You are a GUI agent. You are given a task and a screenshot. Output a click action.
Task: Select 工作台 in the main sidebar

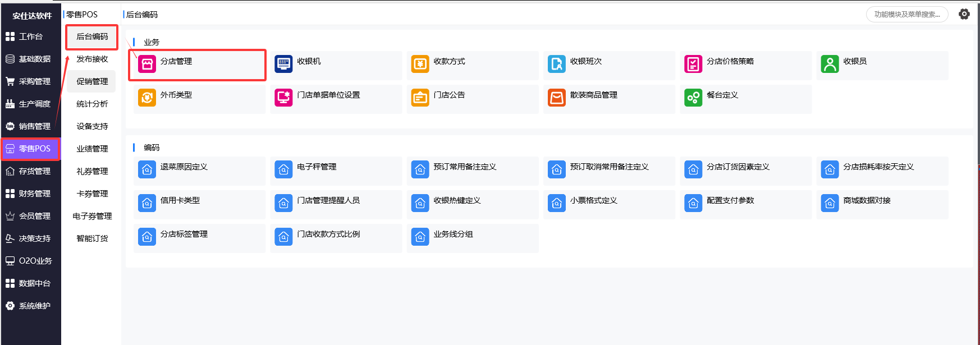coord(30,36)
